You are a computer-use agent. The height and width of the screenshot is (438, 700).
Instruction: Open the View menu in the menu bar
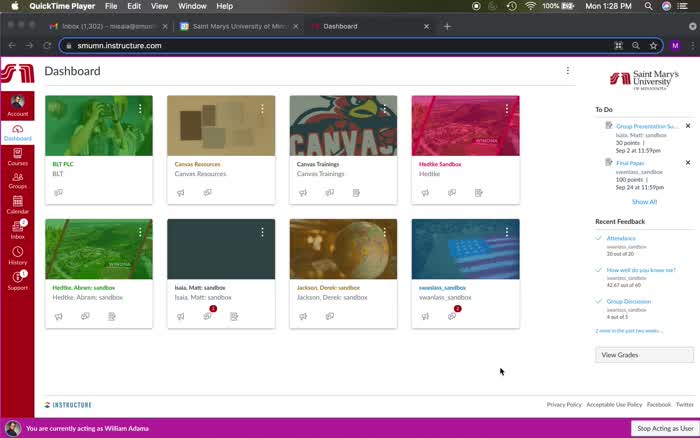[159, 6]
